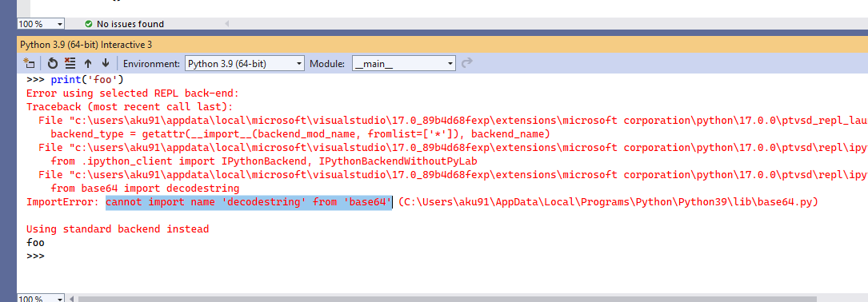Click the 'foo' output line
Image resolution: width=868 pixels, height=302 pixels.
coord(35,242)
